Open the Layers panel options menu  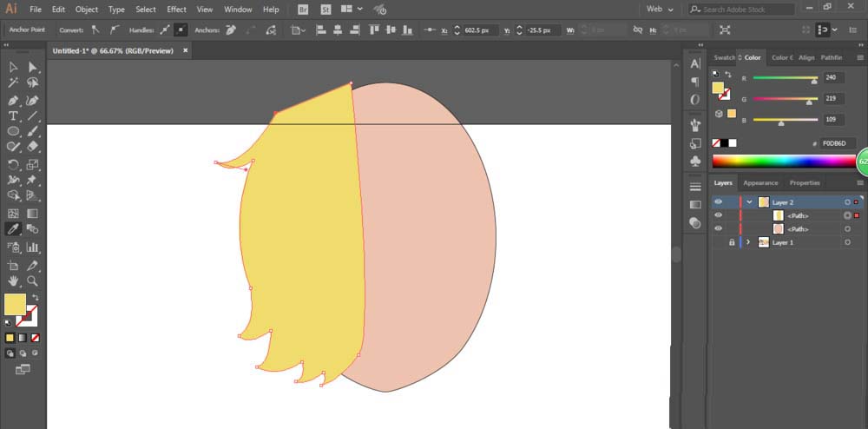859,182
